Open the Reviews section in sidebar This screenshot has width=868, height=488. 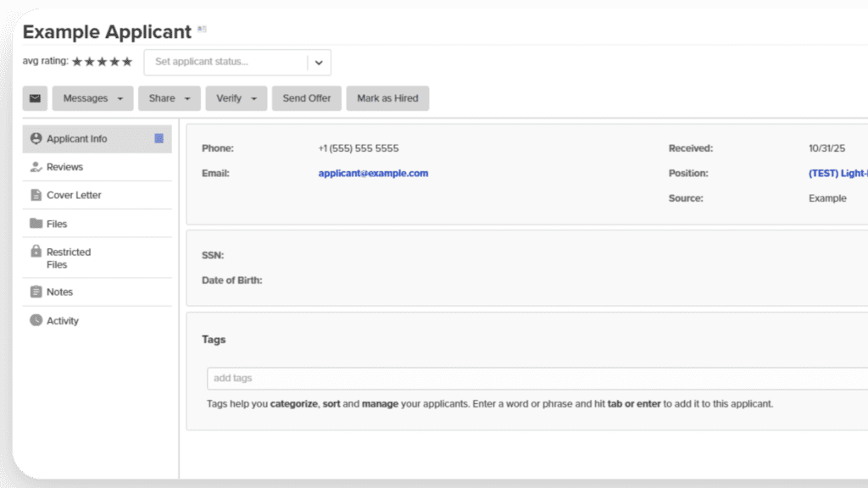(64, 167)
